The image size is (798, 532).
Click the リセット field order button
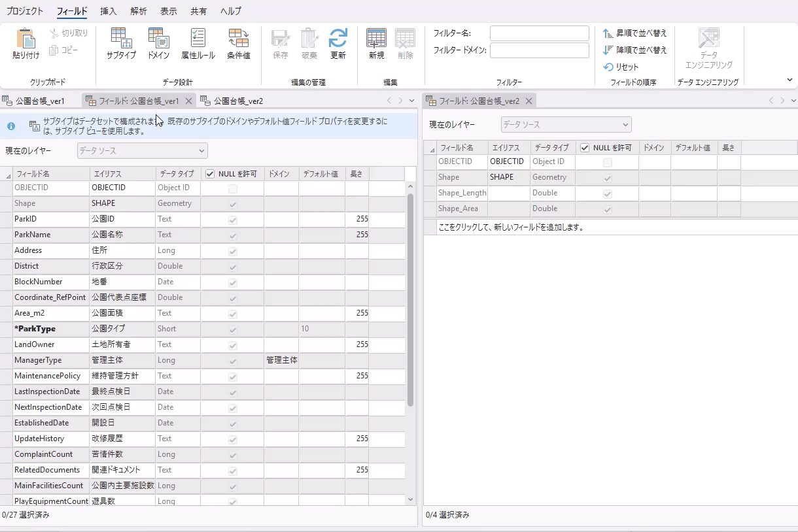[621, 67]
